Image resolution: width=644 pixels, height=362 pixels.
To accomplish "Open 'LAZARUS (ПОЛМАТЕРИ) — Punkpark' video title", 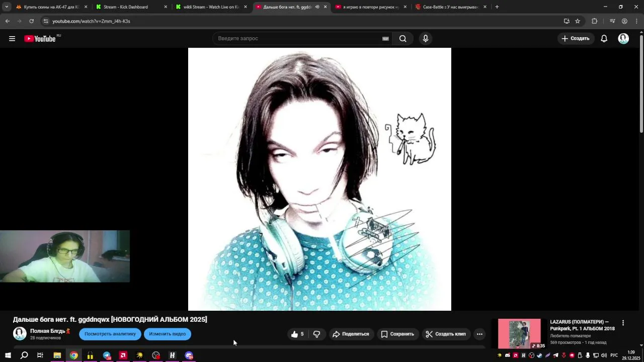I will [x=583, y=325].
